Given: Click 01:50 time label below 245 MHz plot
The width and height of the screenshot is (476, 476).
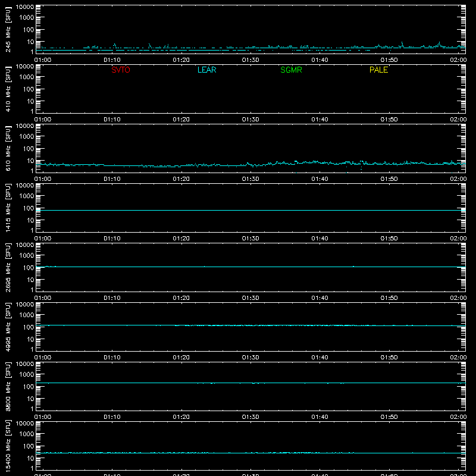Looking at the screenshot, I should click(389, 60).
